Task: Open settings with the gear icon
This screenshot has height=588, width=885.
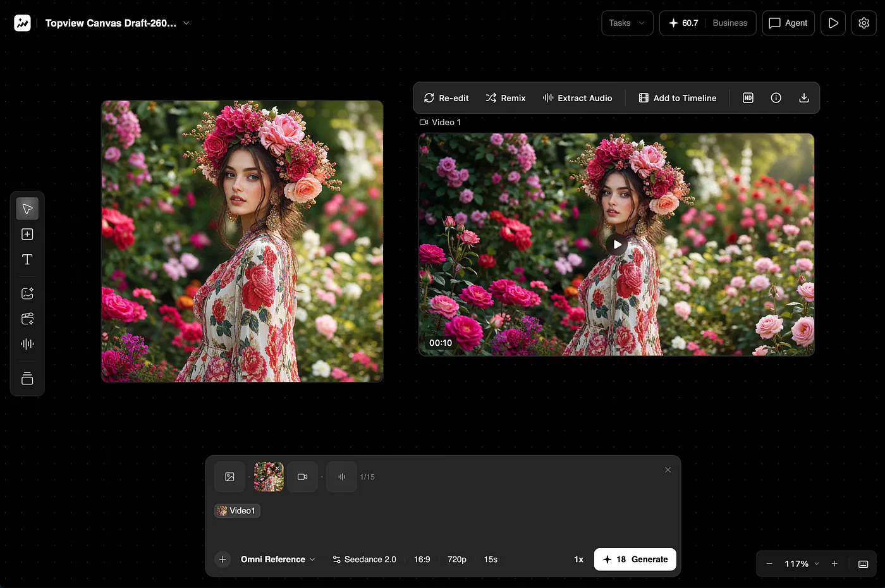Action: pyautogui.click(x=864, y=23)
